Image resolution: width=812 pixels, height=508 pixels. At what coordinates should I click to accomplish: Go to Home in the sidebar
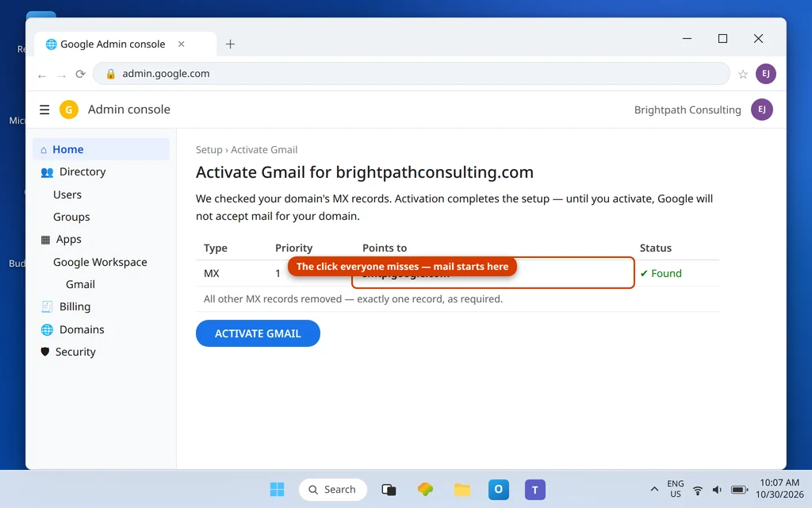tap(101, 149)
